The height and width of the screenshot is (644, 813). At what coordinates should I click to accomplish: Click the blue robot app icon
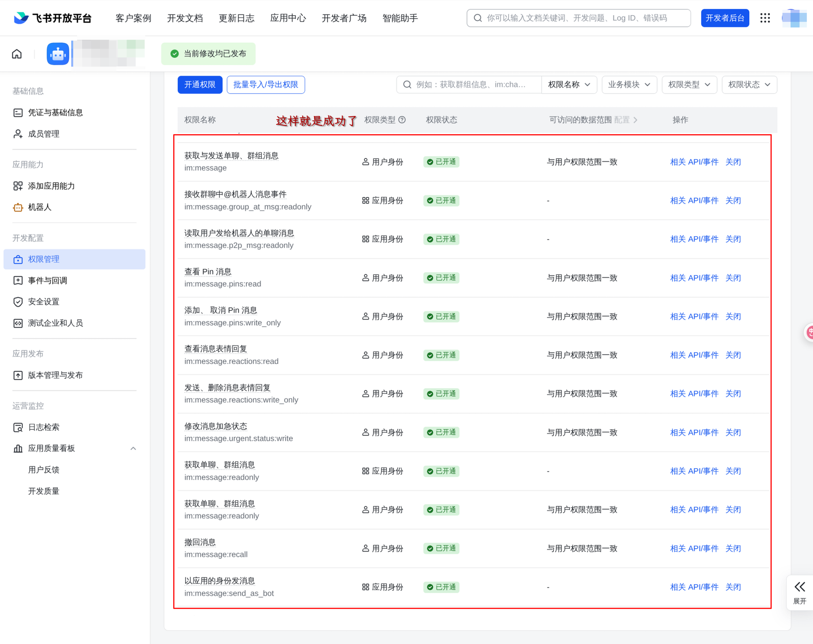pos(58,54)
